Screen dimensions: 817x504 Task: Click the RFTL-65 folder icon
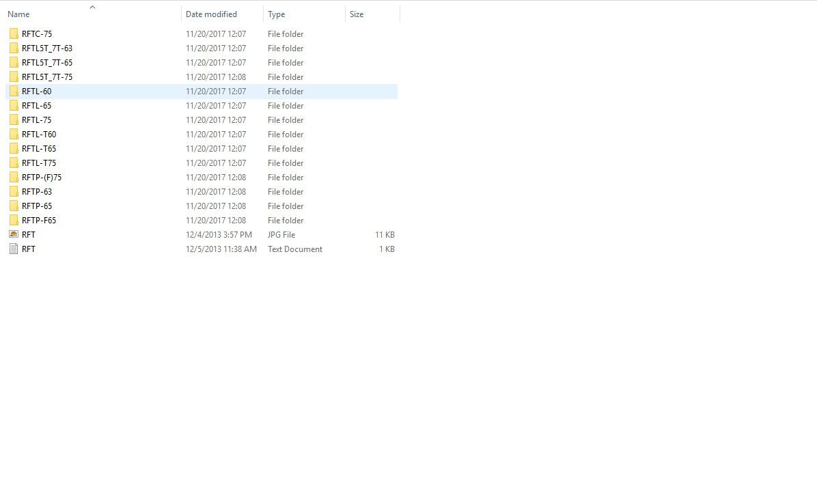click(14, 106)
